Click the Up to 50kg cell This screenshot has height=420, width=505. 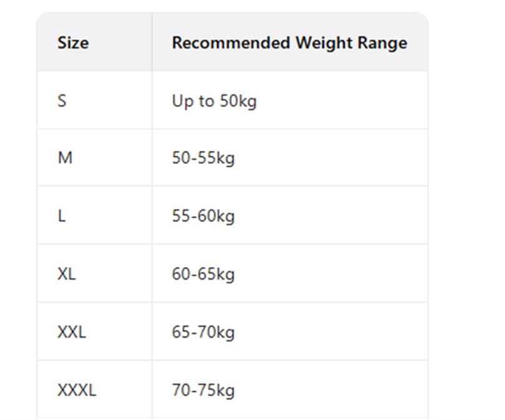click(x=290, y=100)
